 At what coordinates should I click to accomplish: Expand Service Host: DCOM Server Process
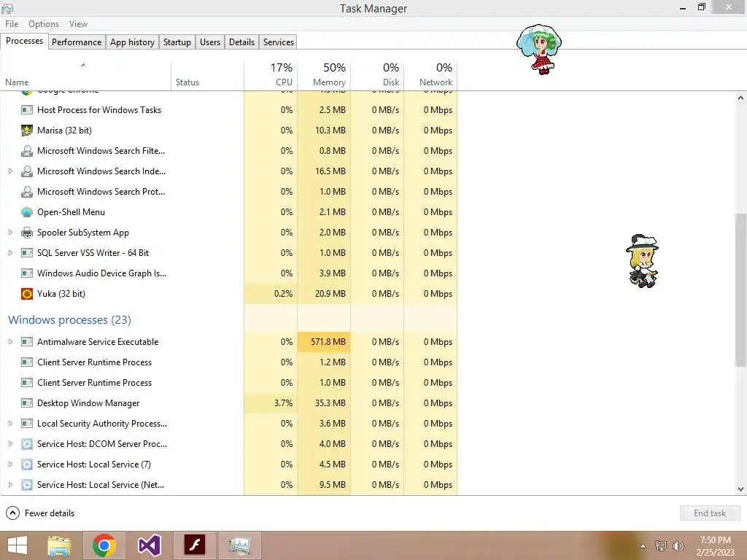click(x=10, y=444)
